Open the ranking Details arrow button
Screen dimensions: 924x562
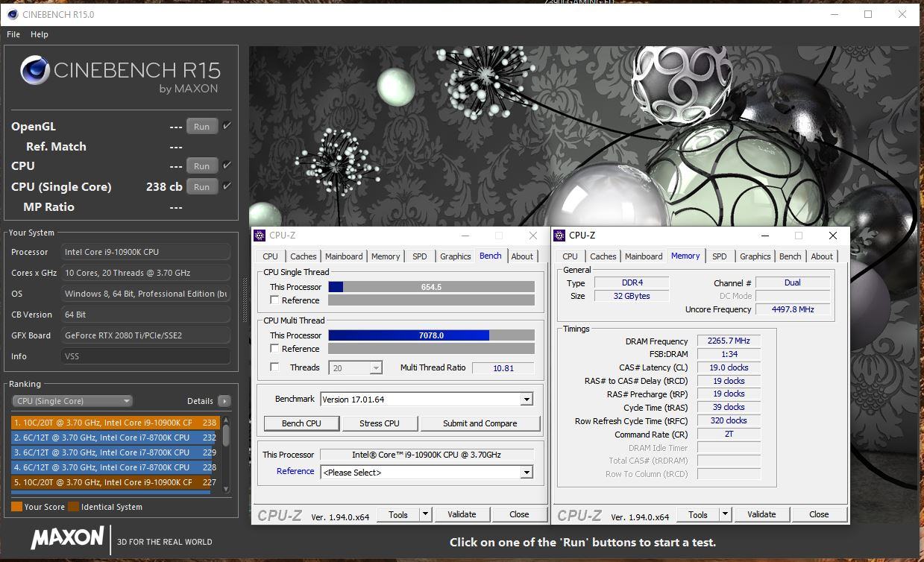[224, 401]
